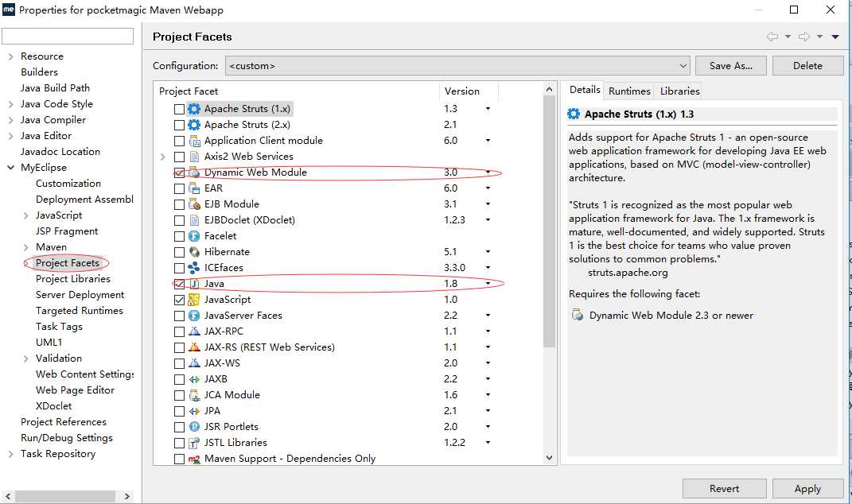Expand the Resource tree node
852x504 pixels.
[10, 56]
